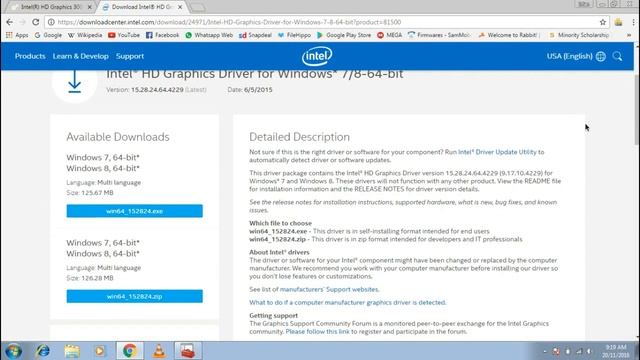The image size is (640, 360).
Task: Click date 6/5/2015
Action: tap(258, 89)
